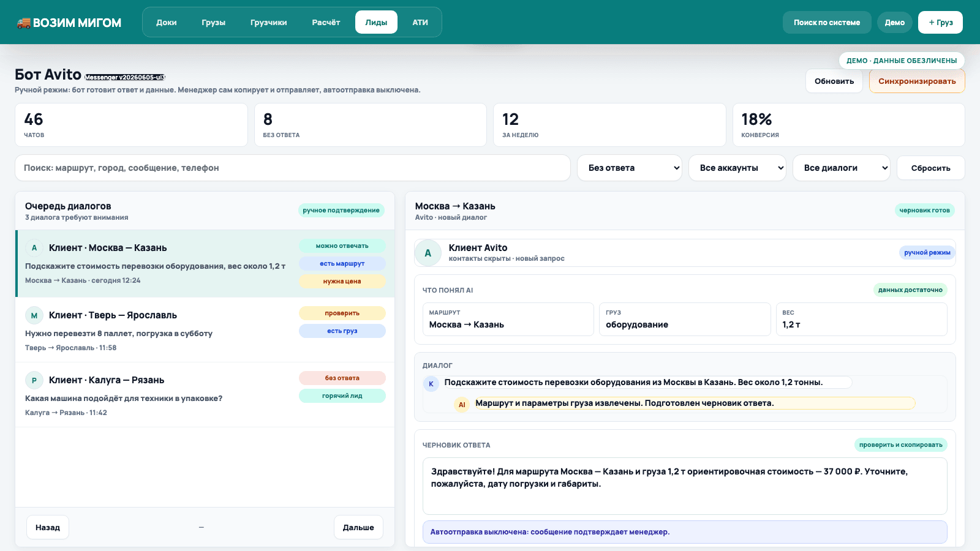Click the Демо button
The image size is (980, 551).
[x=895, y=22]
